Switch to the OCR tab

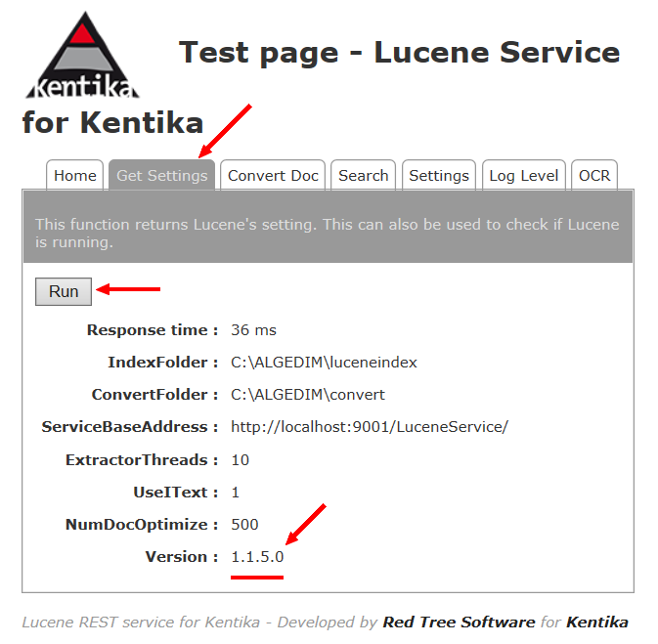coord(594,175)
